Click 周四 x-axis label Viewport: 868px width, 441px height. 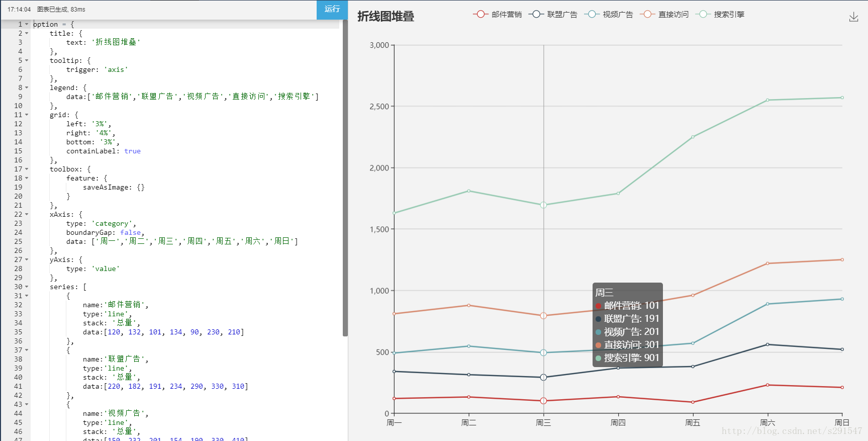tap(618, 423)
